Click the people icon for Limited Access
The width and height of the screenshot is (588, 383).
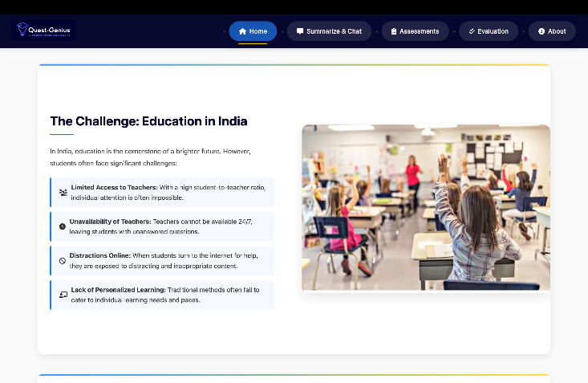click(63, 193)
